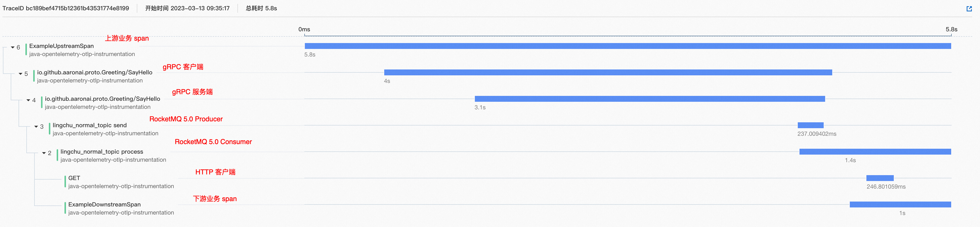Click the 246ms GET span duration bar
Viewport: 980px width, 227px height.
[x=880, y=178]
